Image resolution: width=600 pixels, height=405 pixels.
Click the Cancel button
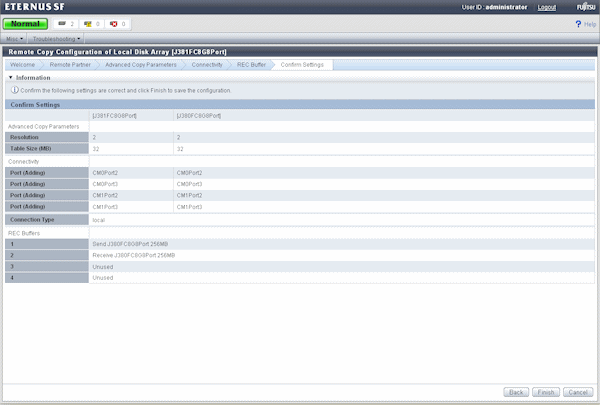click(x=578, y=392)
